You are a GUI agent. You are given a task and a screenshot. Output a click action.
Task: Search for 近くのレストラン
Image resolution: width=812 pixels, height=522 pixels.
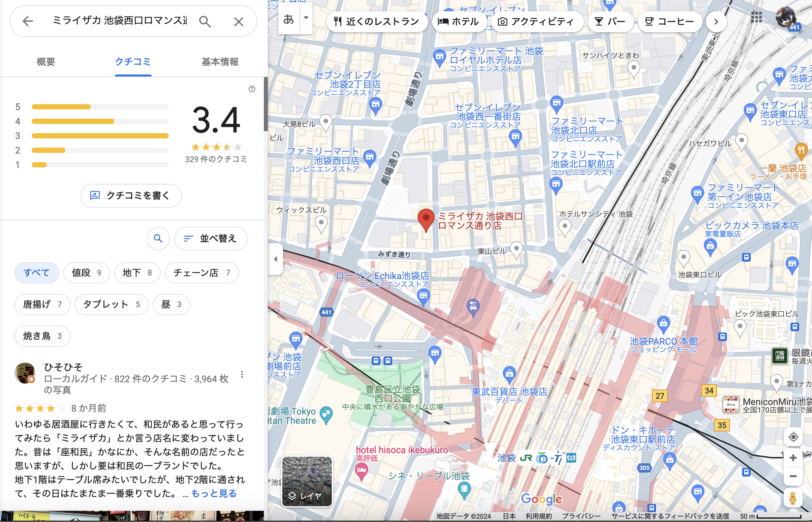(377, 22)
